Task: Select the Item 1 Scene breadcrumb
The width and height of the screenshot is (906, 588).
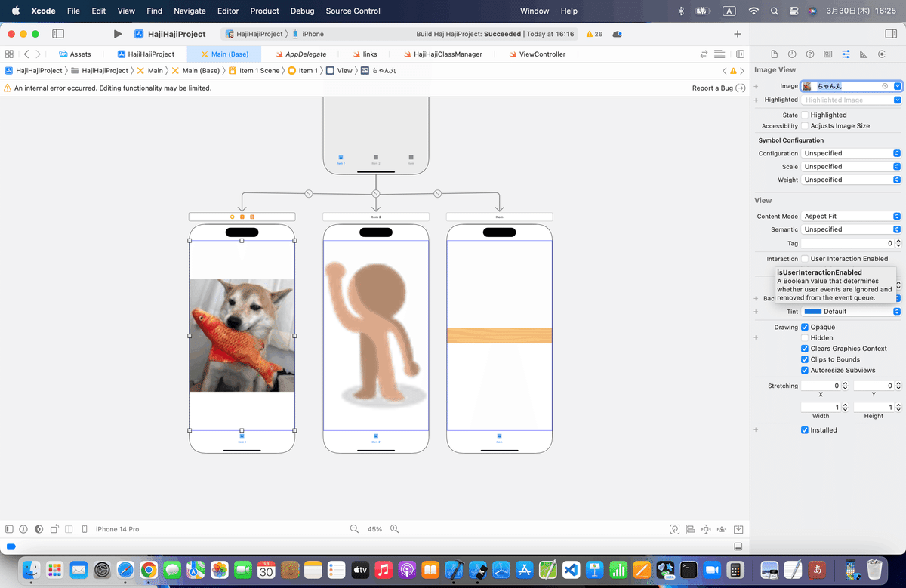Action: pos(254,70)
